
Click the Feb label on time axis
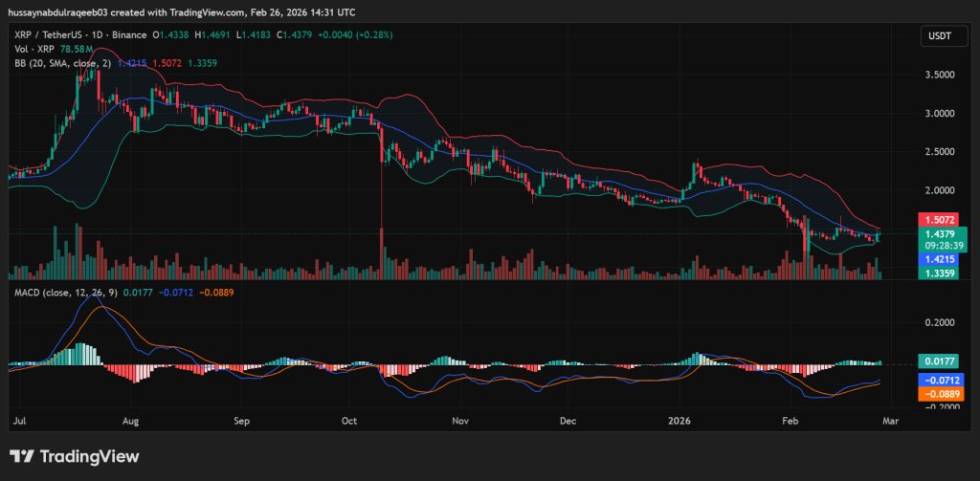pyautogui.click(x=791, y=420)
